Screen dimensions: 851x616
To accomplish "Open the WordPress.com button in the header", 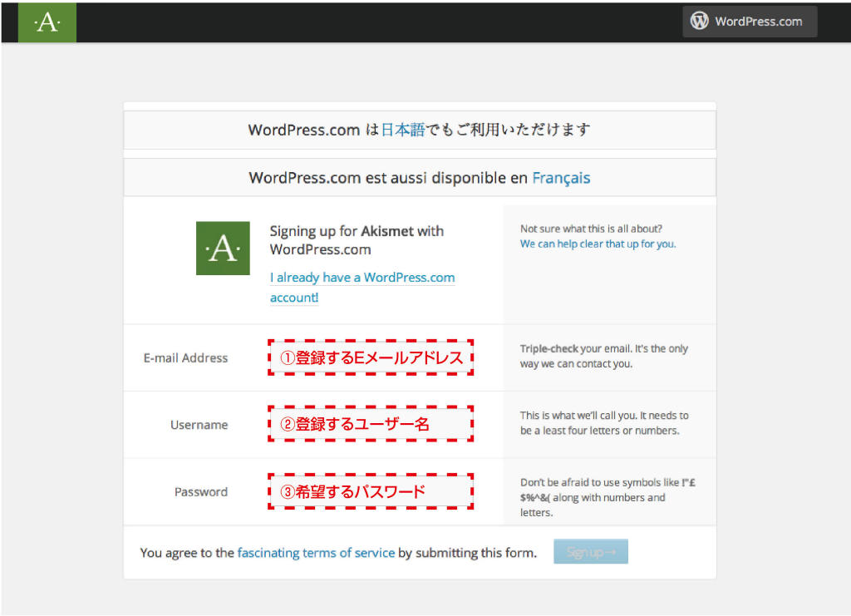I will point(750,22).
